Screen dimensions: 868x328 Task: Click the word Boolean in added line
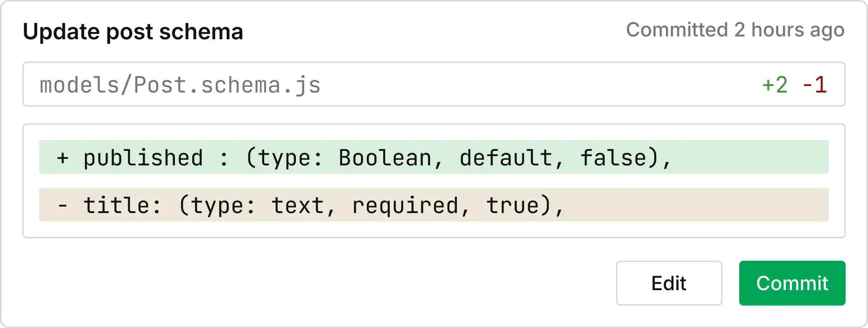coord(385,158)
